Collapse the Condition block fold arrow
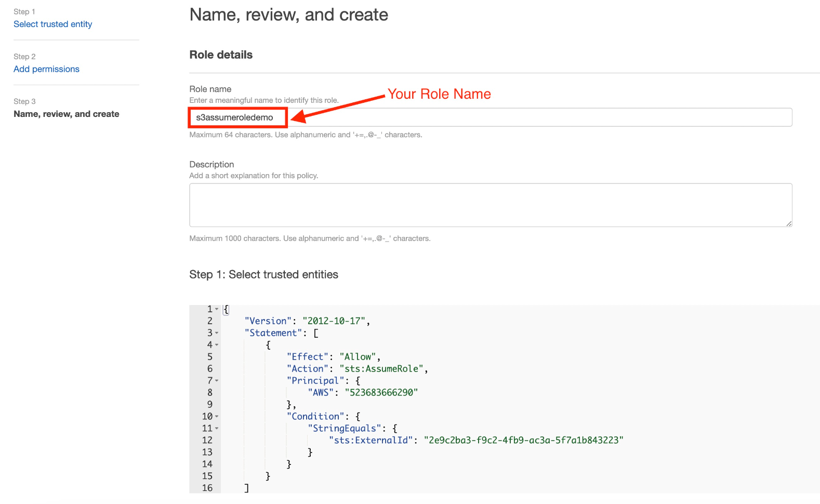This screenshot has width=820, height=504. coord(217,417)
